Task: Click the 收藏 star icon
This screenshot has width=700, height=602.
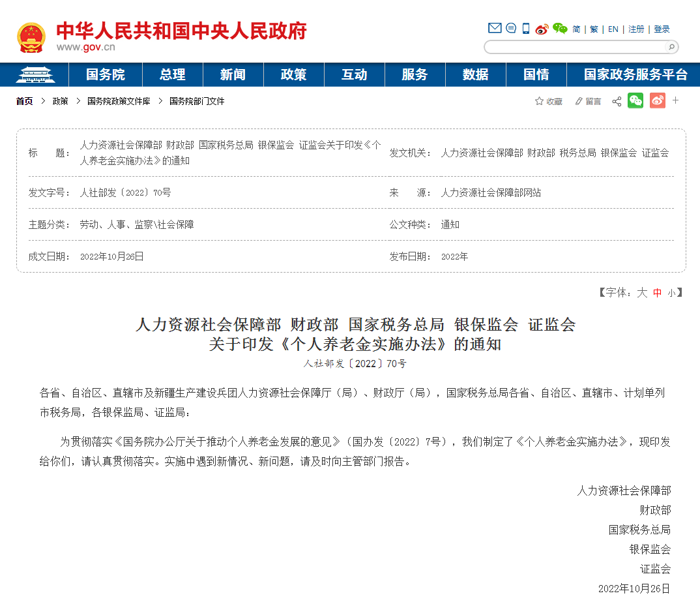Action: click(x=539, y=101)
